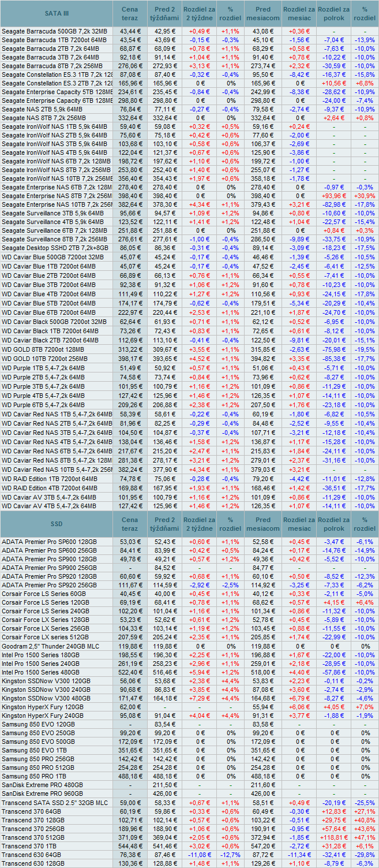Click the SSD section header
Viewport: 379px width, 868px height.
57,523
